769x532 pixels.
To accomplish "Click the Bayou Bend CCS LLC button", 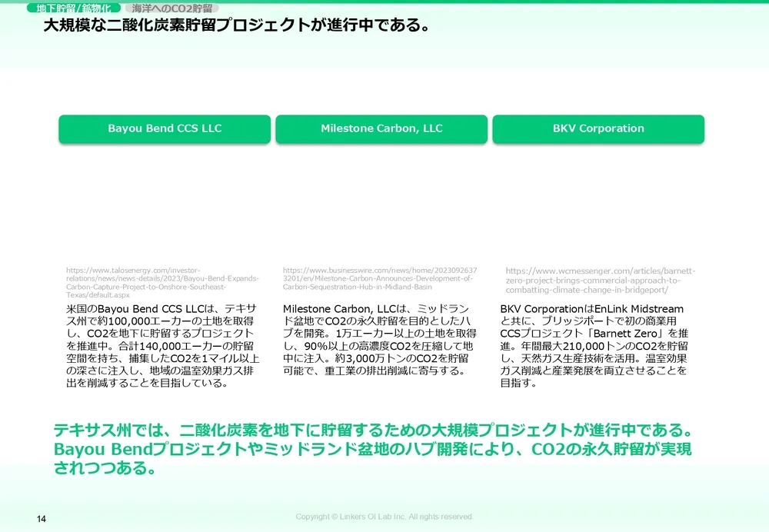I will [165, 128].
